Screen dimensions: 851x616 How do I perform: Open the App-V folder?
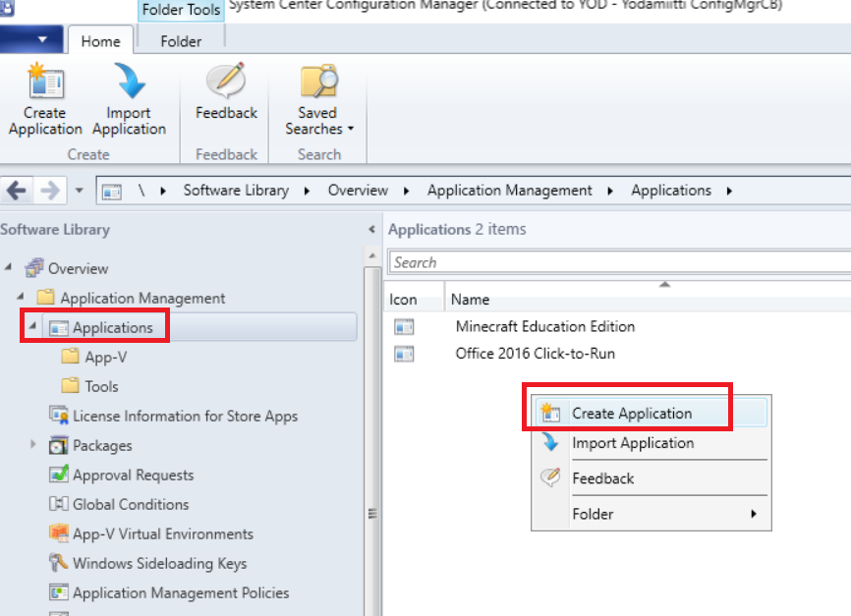[x=94, y=357]
